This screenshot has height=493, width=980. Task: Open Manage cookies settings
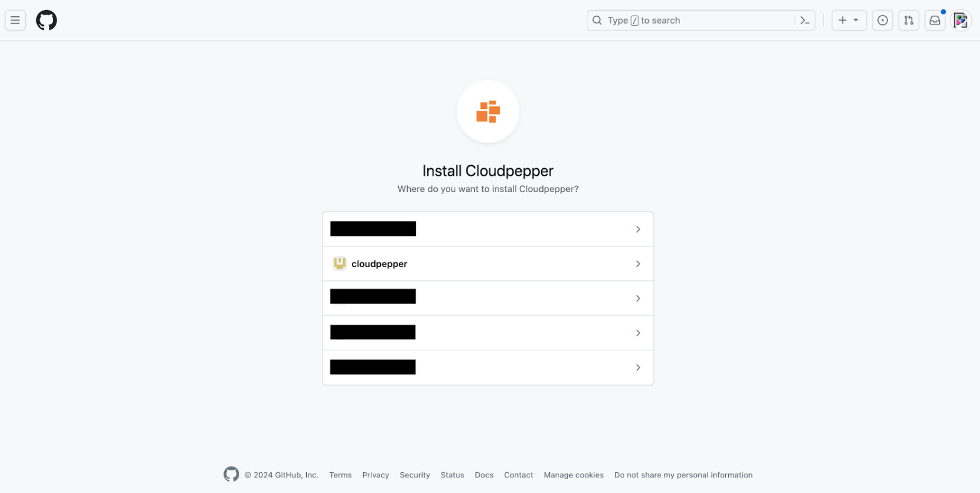[573, 475]
